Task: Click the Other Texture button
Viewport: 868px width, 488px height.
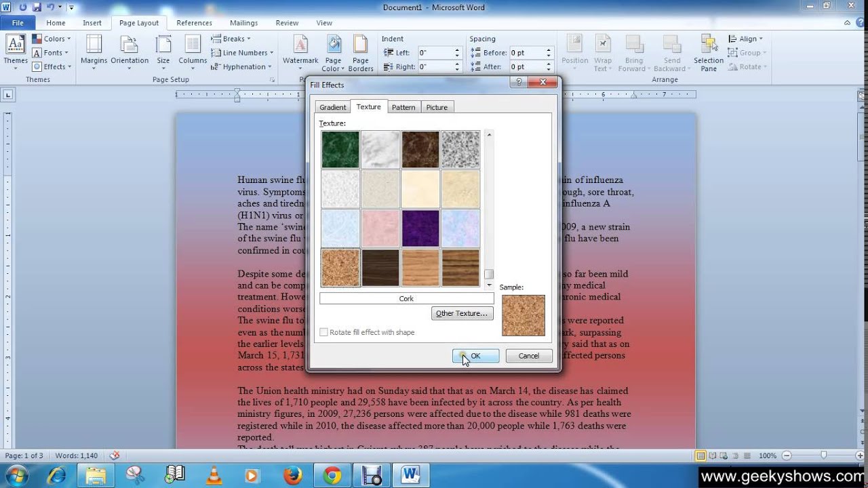Action: coord(462,313)
